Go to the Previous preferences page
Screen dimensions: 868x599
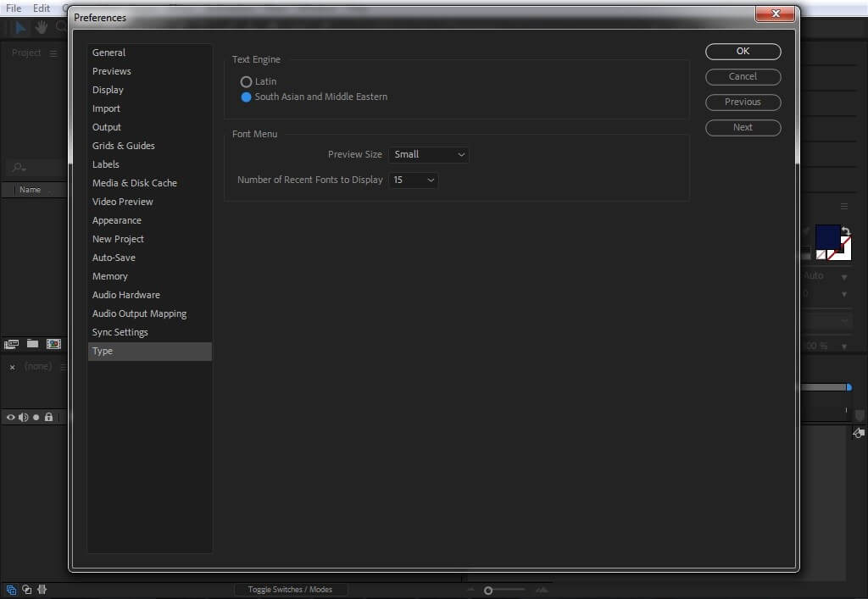tap(743, 103)
